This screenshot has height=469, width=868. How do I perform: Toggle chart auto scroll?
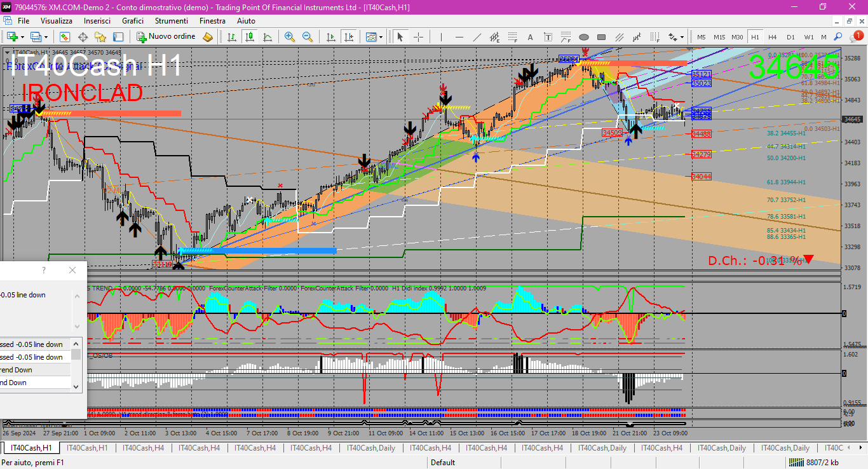330,37
